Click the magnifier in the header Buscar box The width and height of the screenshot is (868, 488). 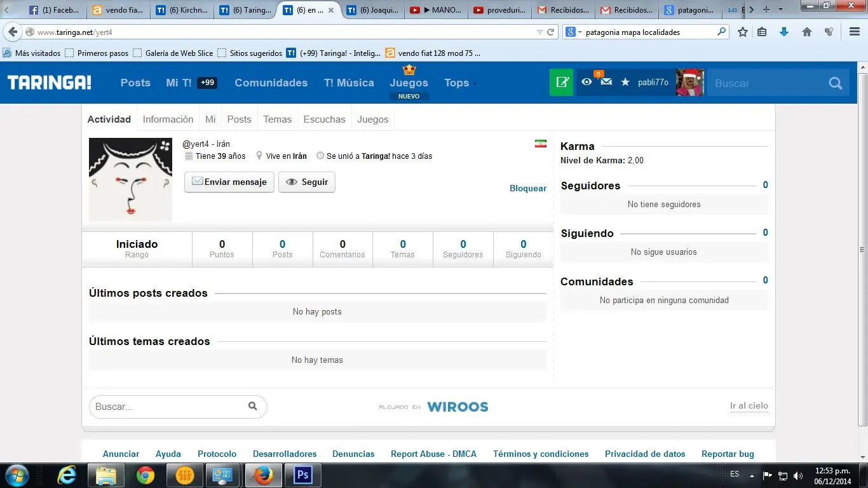click(x=835, y=83)
